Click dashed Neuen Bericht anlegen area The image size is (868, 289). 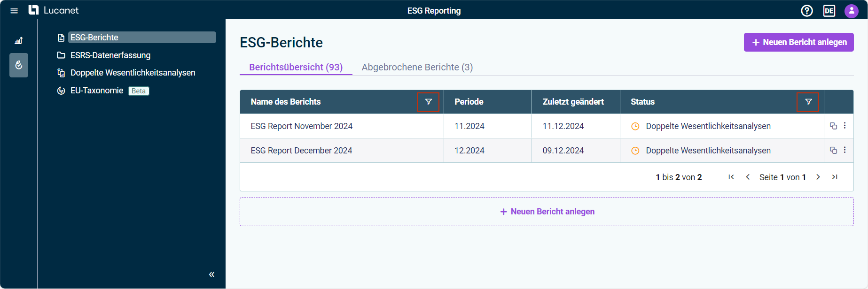click(547, 212)
